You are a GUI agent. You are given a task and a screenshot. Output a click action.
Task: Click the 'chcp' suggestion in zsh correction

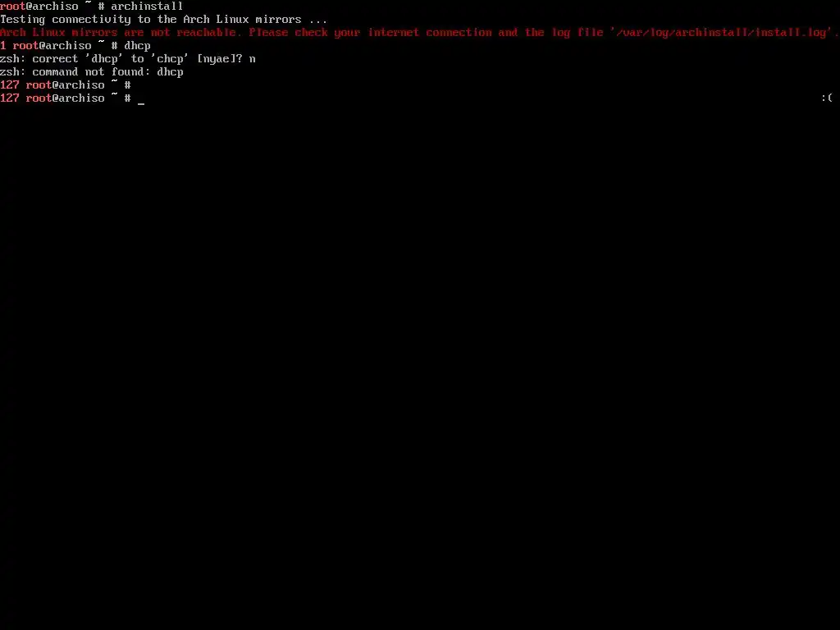click(x=170, y=59)
